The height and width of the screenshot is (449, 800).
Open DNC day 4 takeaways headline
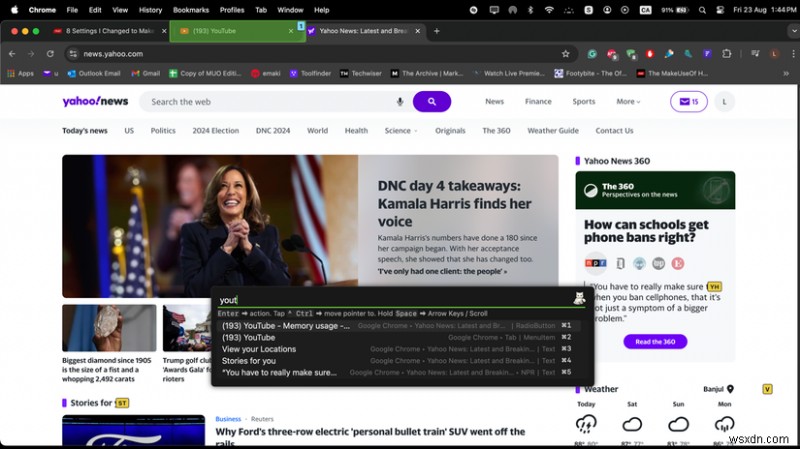click(x=455, y=204)
